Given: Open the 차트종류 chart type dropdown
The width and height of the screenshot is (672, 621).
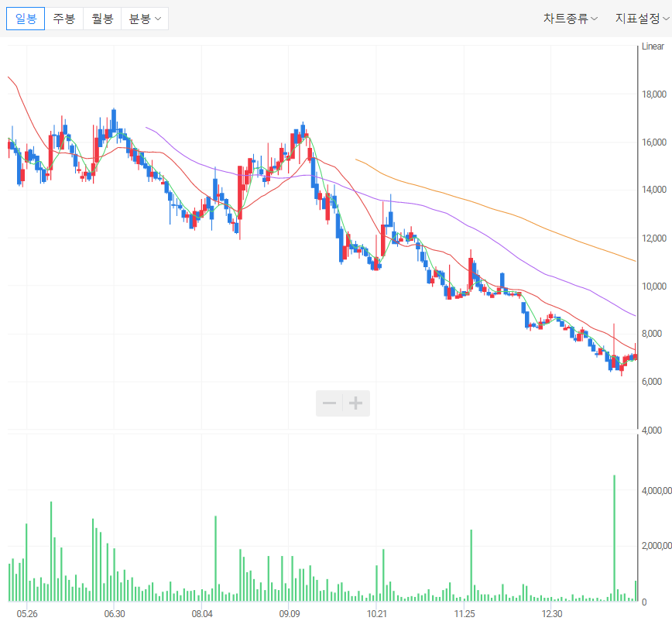Looking at the screenshot, I should [570, 19].
